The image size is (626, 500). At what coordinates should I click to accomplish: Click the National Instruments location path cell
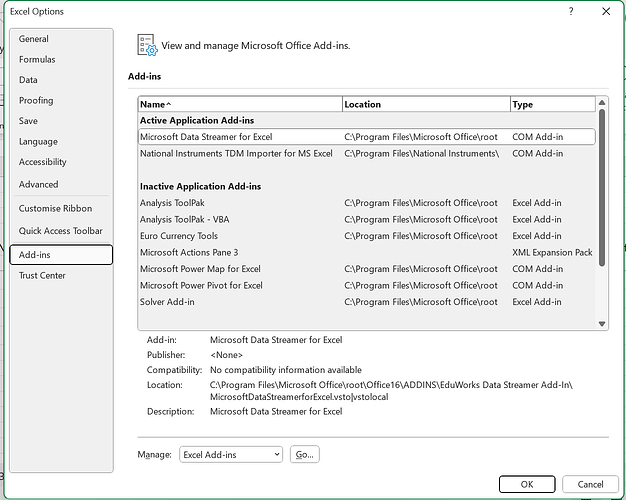pos(422,153)
